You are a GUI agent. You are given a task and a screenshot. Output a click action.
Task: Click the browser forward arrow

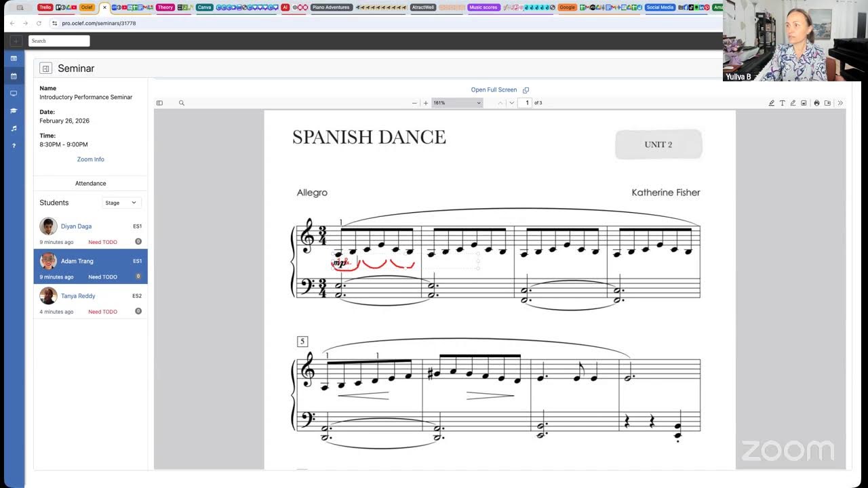[x=26, y=23]
